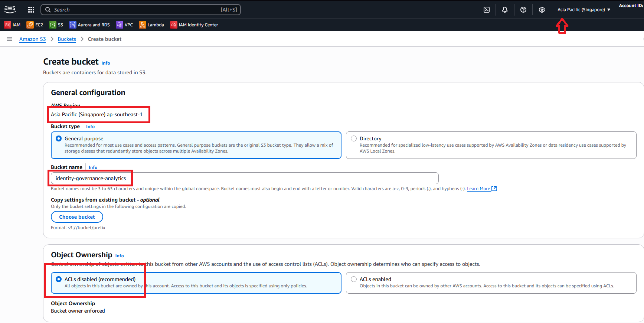
Task: Click the Bucket name input field
Action: point(245,178)
